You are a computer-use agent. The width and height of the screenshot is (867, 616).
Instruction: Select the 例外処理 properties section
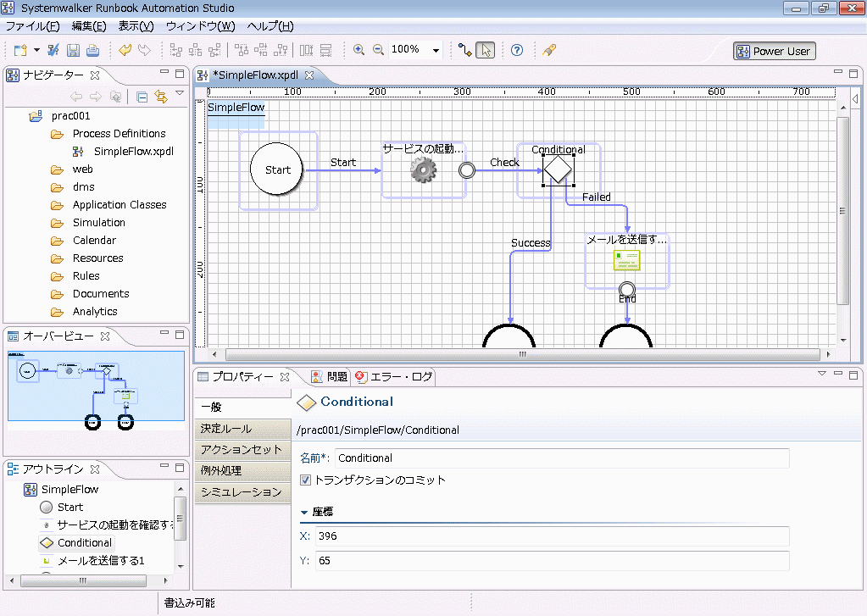[x=242, y=471]
